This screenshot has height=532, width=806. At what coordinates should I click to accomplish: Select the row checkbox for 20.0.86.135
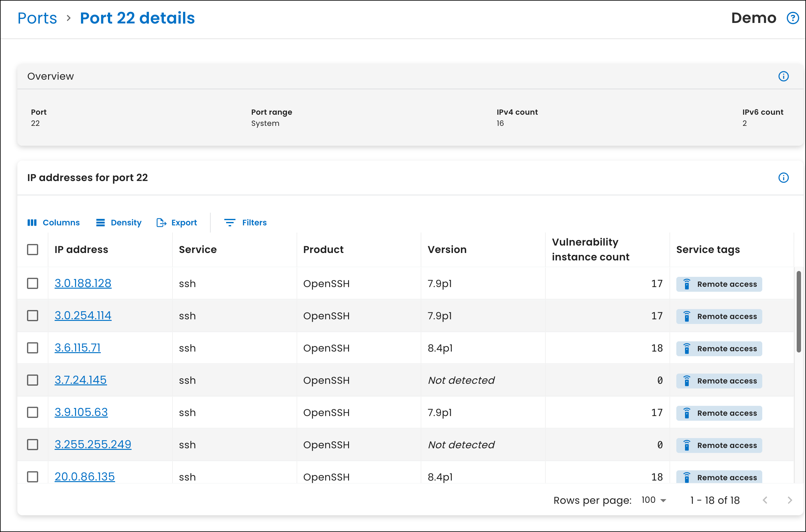coord(33,477)
